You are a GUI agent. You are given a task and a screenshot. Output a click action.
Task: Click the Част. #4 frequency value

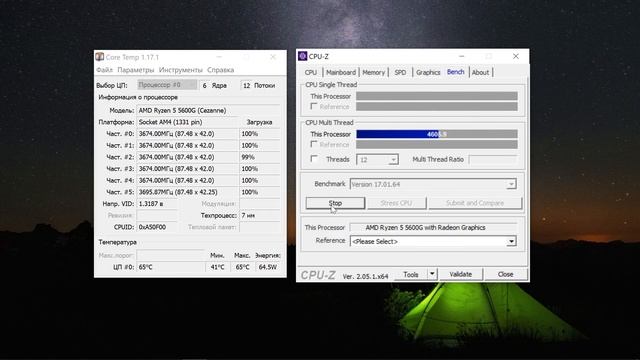click(x=176, y=180)
